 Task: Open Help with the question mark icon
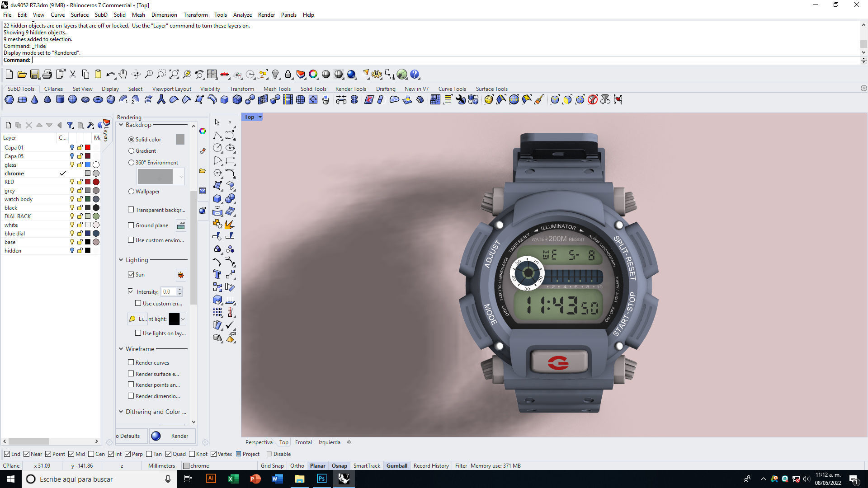[x=415, y=75]
